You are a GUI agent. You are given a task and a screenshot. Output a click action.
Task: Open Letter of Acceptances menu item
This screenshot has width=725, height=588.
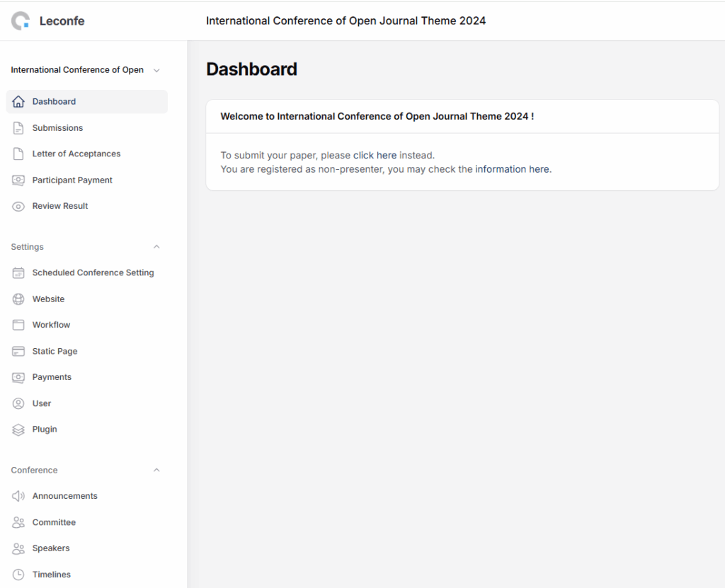click(76, 154)
